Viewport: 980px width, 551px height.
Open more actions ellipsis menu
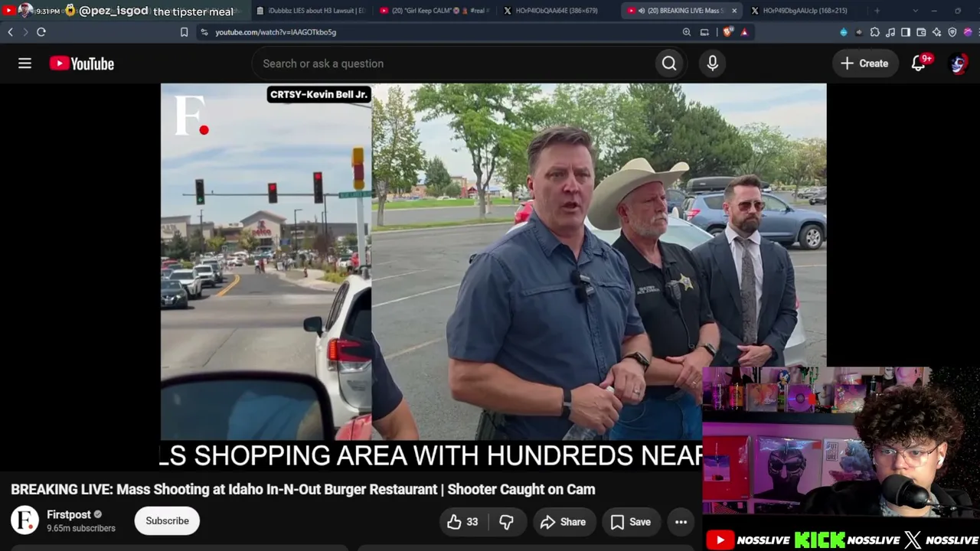pyautogui.click(x=681, y=522)
